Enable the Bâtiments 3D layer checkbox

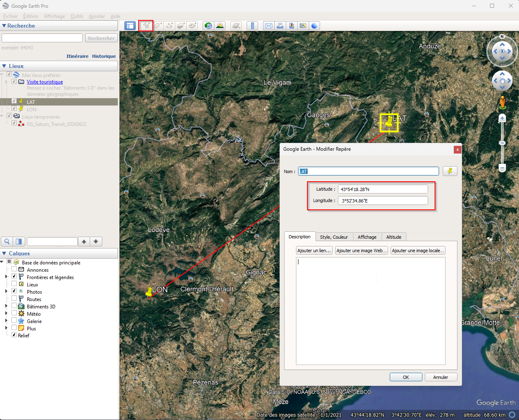[14, 306]
